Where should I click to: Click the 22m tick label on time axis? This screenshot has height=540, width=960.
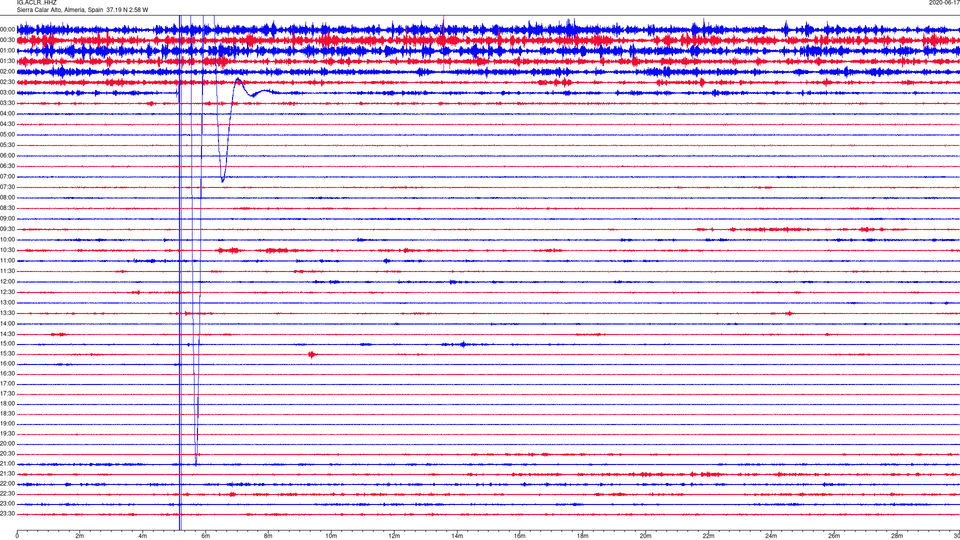click(x=708, y=536)
